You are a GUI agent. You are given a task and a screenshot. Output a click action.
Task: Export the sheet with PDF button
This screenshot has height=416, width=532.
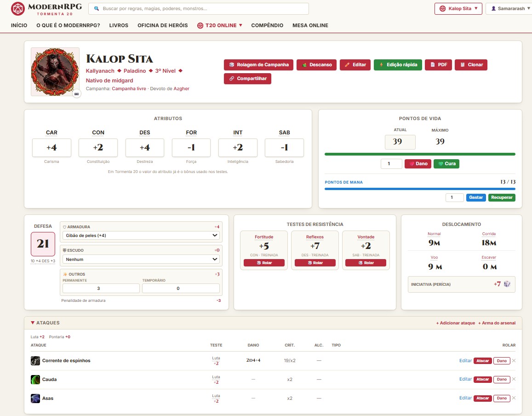pos(438,65)
